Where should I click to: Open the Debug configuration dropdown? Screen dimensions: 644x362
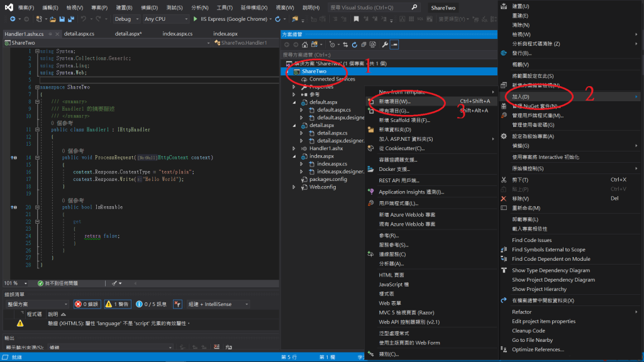coord(126,19)
